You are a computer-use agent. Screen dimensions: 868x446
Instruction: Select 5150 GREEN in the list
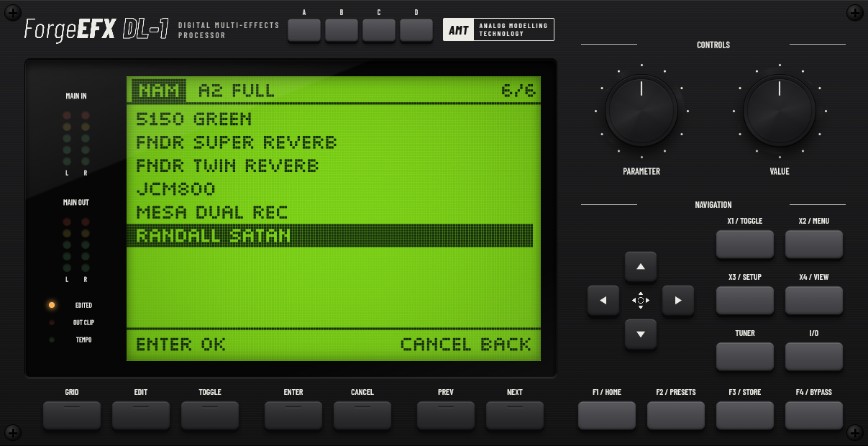click(330, 119)
